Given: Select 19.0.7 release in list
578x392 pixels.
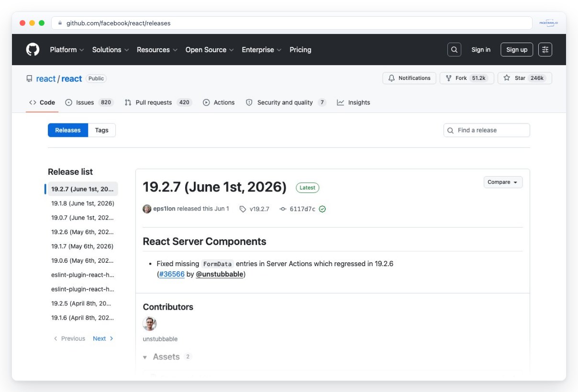Looking at the screenshot, I should click(82, 218).
